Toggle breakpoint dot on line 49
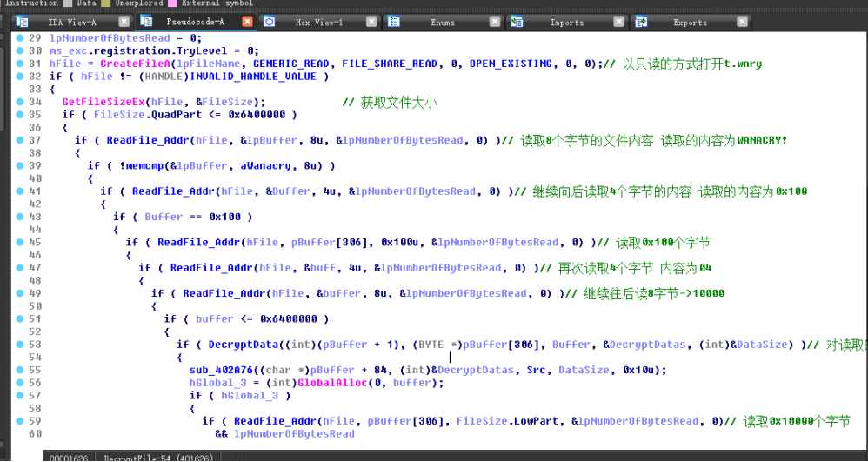The image size is (868, 462). (x=20, y=292)
